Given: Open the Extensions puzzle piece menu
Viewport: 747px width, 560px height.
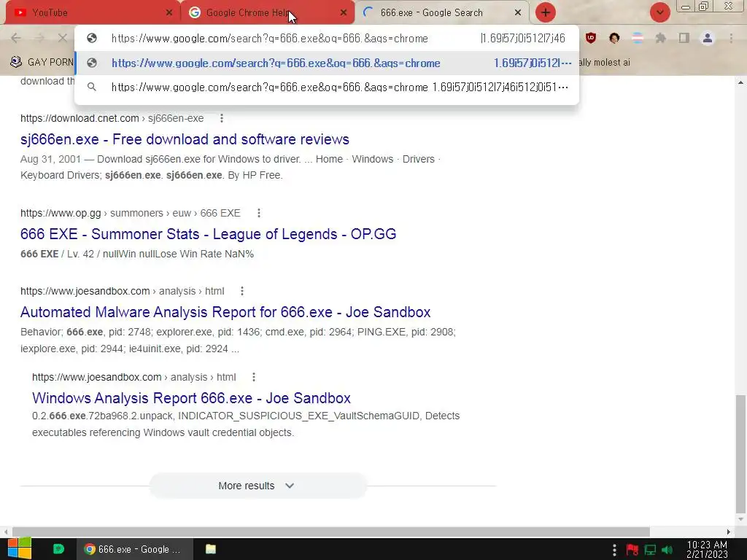Looking at the screenshot, I should (x=661, y=38).
